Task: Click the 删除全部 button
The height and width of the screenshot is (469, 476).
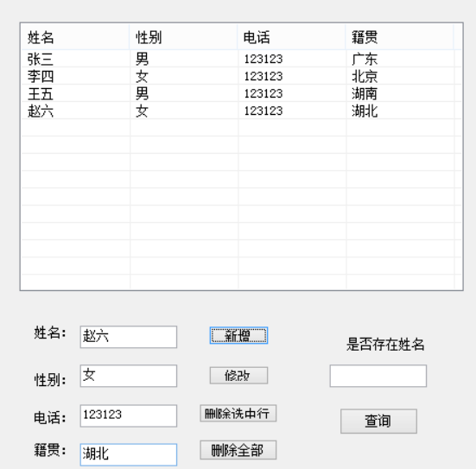Action: [x=238, y=450]
